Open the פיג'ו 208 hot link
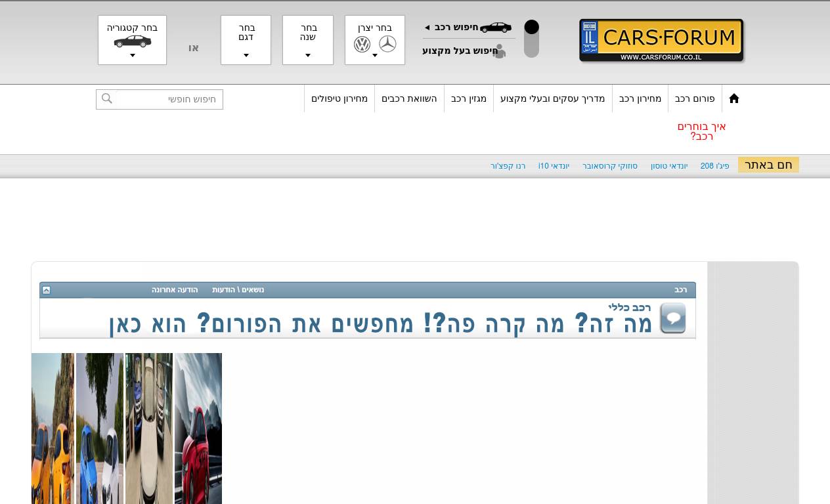The image size is (830, 504). [x=715, y=166]
